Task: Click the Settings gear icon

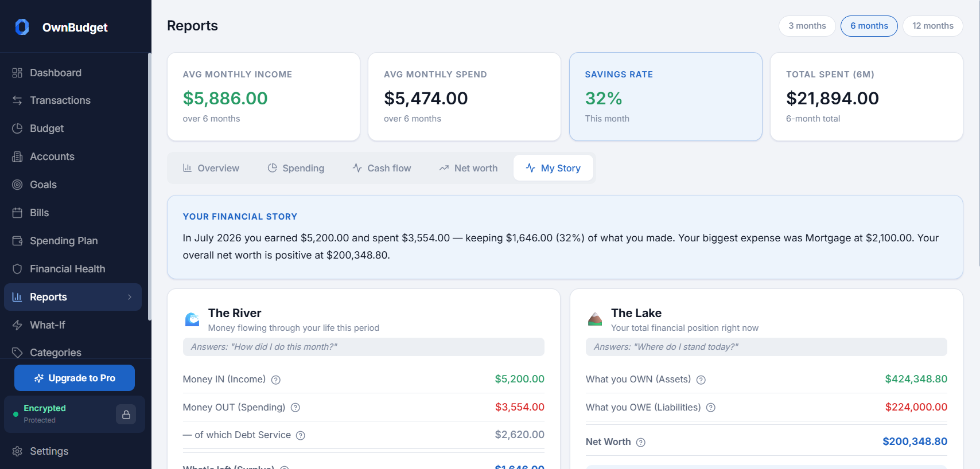Action: click(x=17, y=451)
